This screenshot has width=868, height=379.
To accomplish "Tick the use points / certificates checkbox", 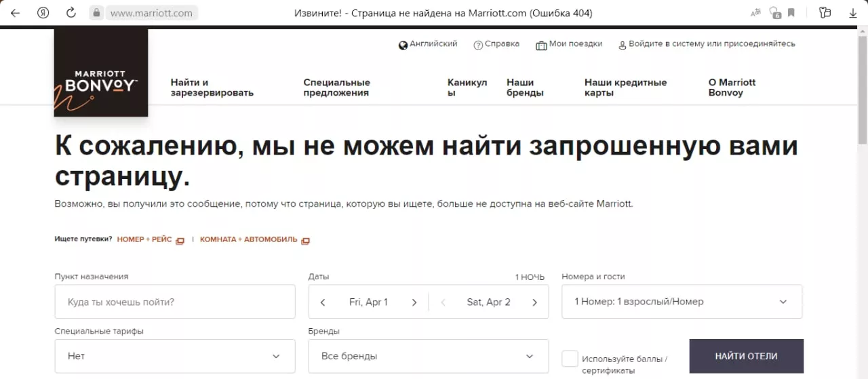I will coord(570,359).
